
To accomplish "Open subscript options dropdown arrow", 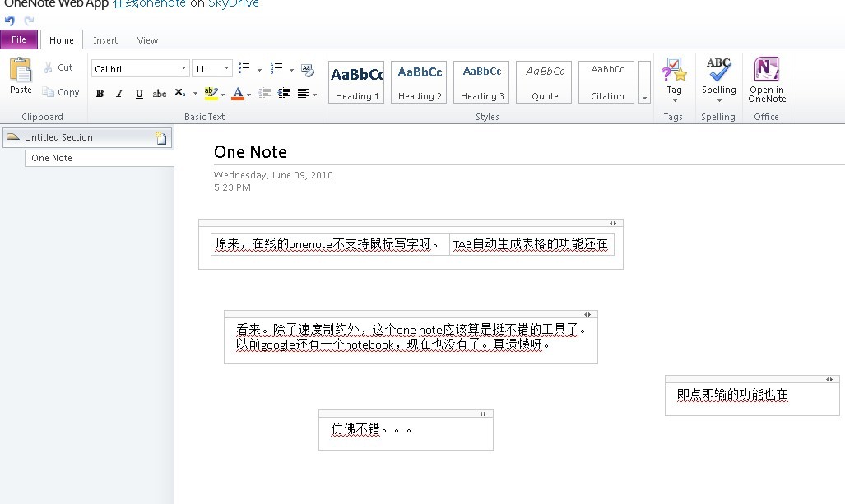I will point(195,94).
